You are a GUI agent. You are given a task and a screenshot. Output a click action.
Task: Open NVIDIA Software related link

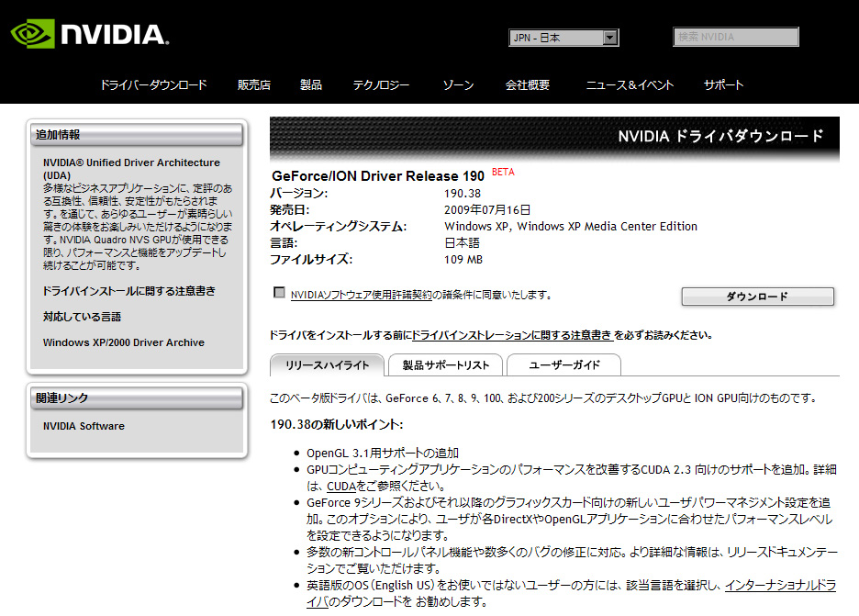point(84,426)
